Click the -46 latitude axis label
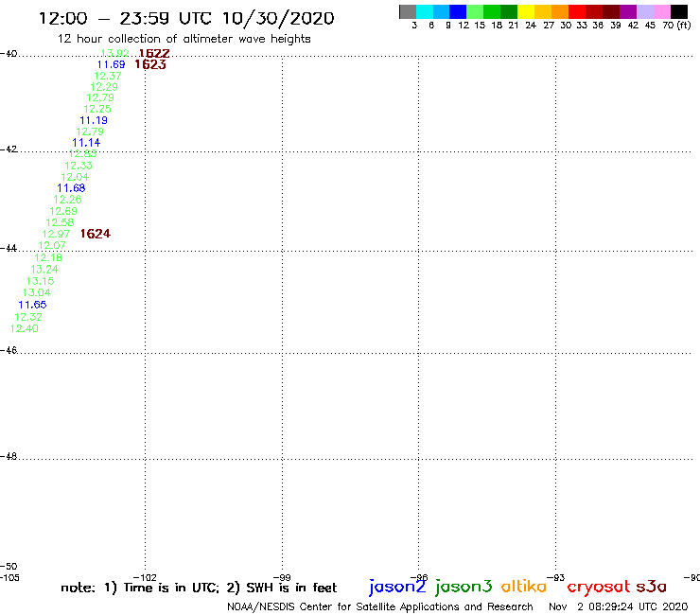The image size is (700, 615). pyautogui.click(x=9, y=350)
